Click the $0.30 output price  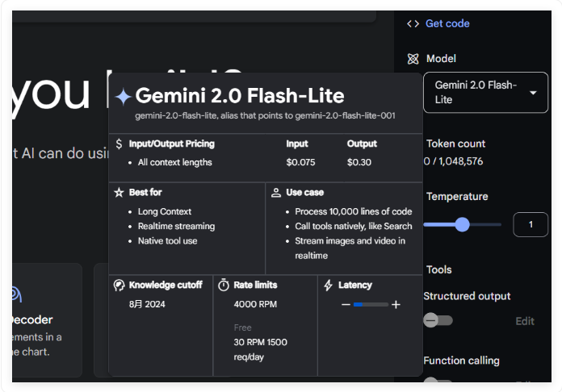coord(359,163)
